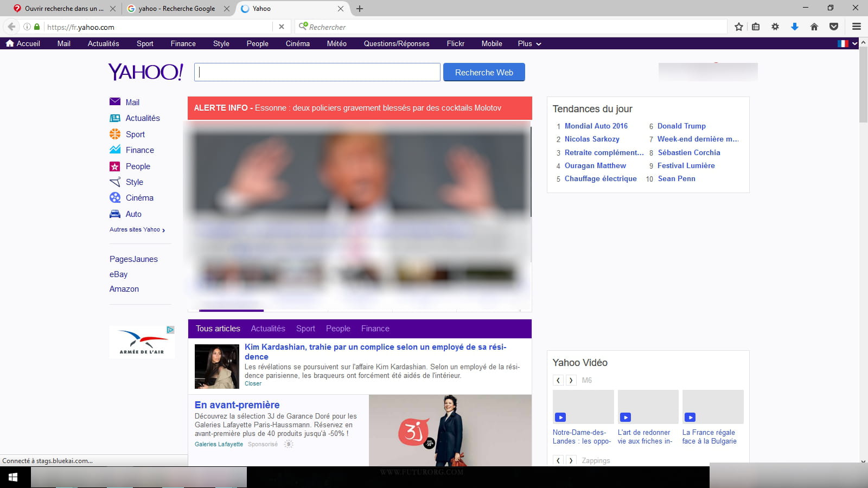Stop loading with the X button in address bar
The height and width of the screenshot is (488, 868).
point(281,27)
